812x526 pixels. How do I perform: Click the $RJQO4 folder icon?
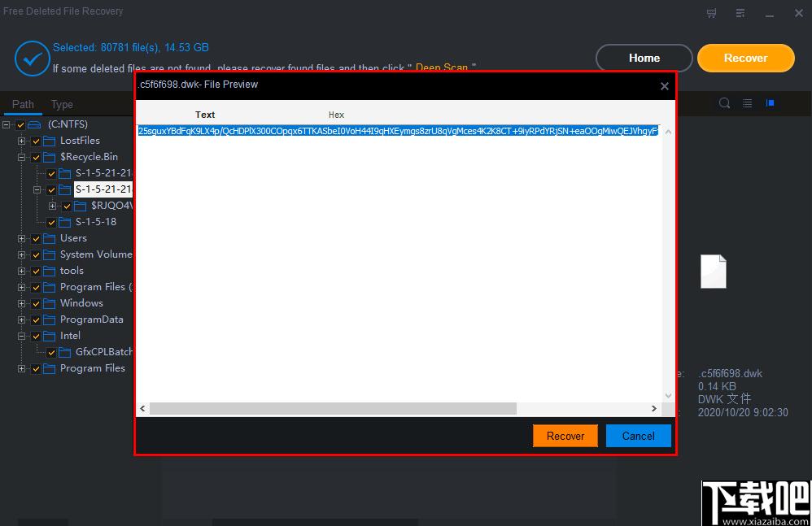tap(81, 206)
